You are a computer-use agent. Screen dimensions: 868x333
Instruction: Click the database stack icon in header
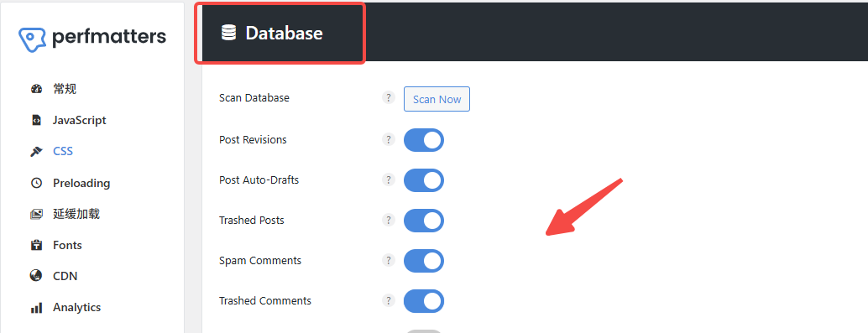pos(228,33)
